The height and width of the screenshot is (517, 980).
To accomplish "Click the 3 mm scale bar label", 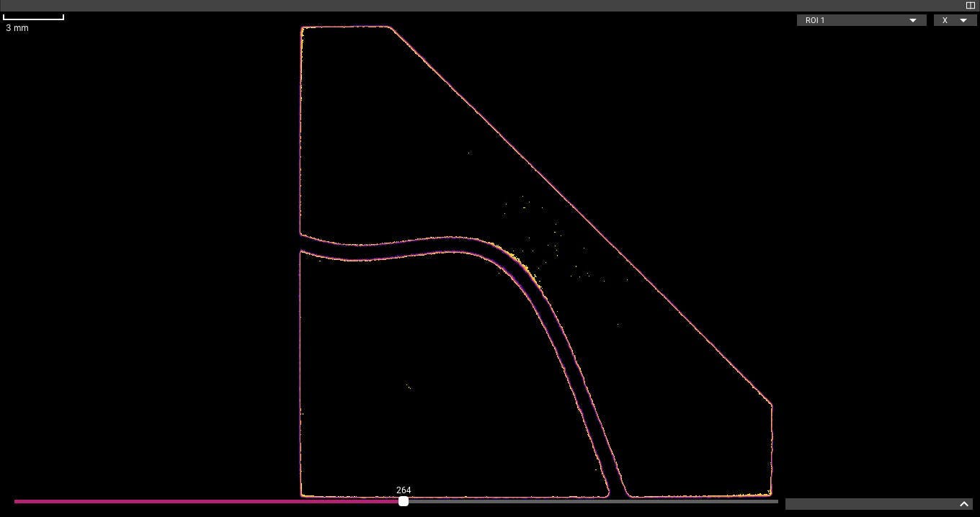I will coord(17,28).
